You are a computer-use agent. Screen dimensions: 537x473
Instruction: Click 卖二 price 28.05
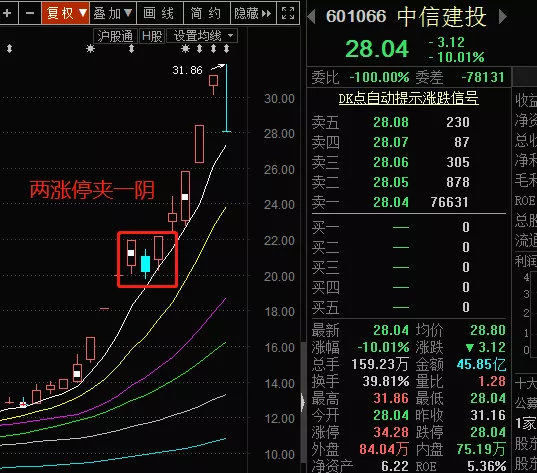click(x=391, y=182)
